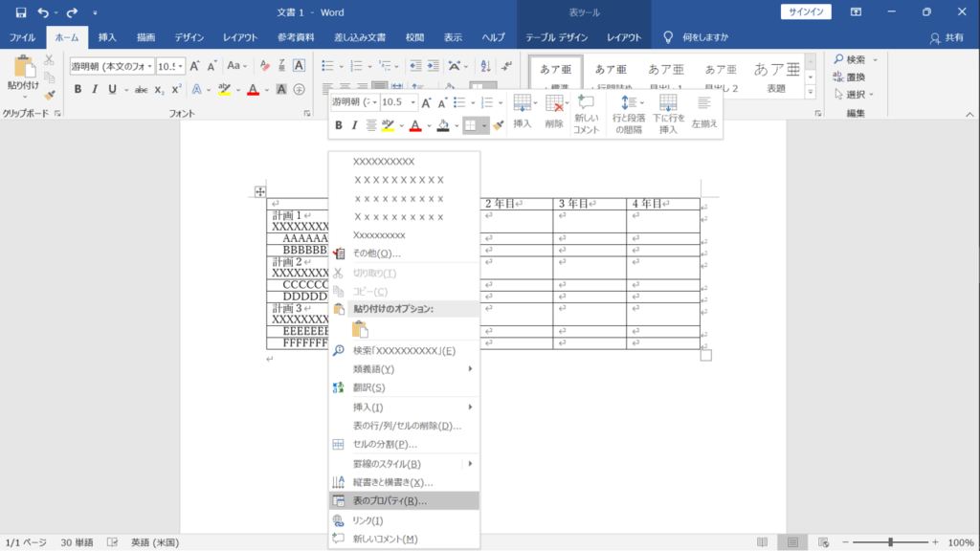Click New Comment in mini toolbar
This screenshot has width=980, height=551.
coord(587,115)
